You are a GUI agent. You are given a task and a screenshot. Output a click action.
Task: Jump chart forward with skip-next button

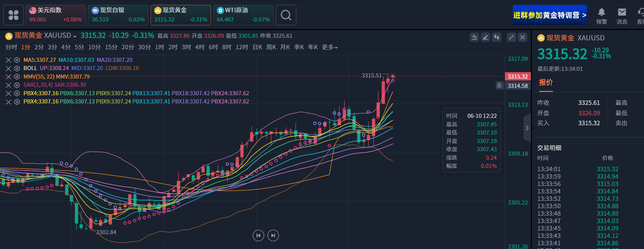273,235
